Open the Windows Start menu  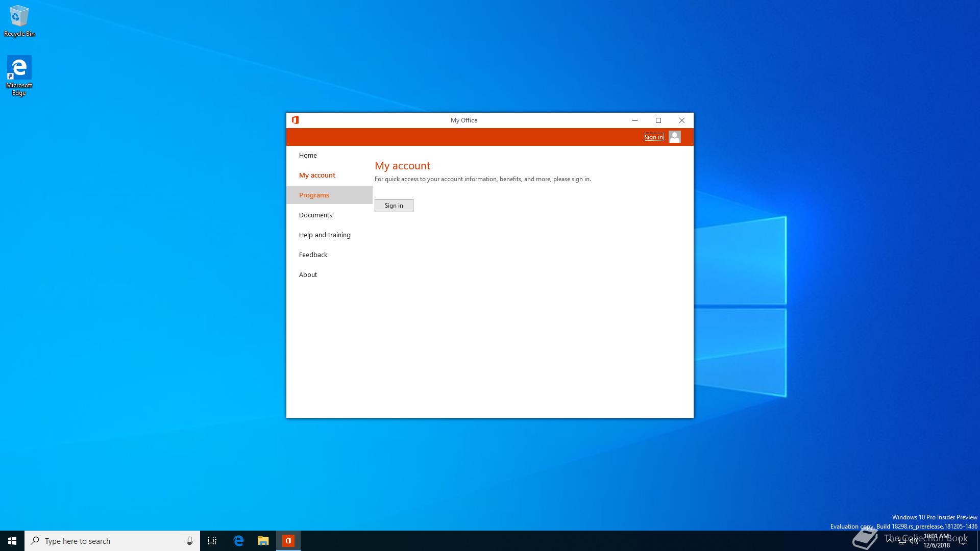tap(12, 541)
